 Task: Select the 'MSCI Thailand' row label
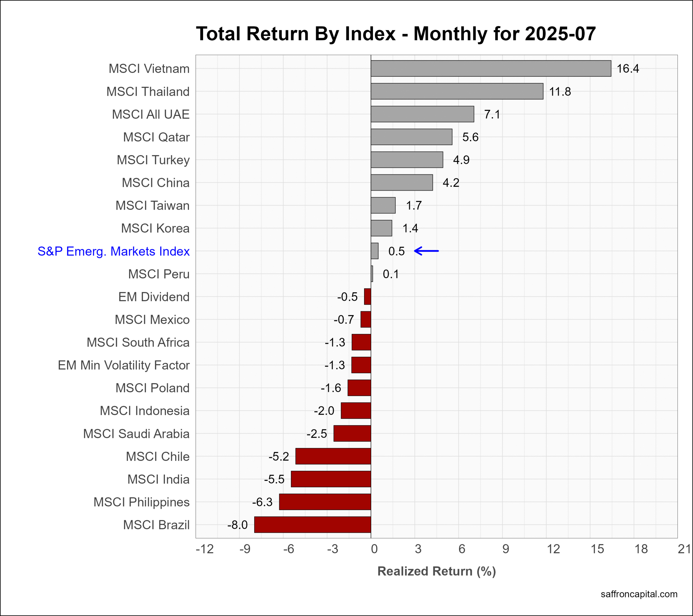148,91
